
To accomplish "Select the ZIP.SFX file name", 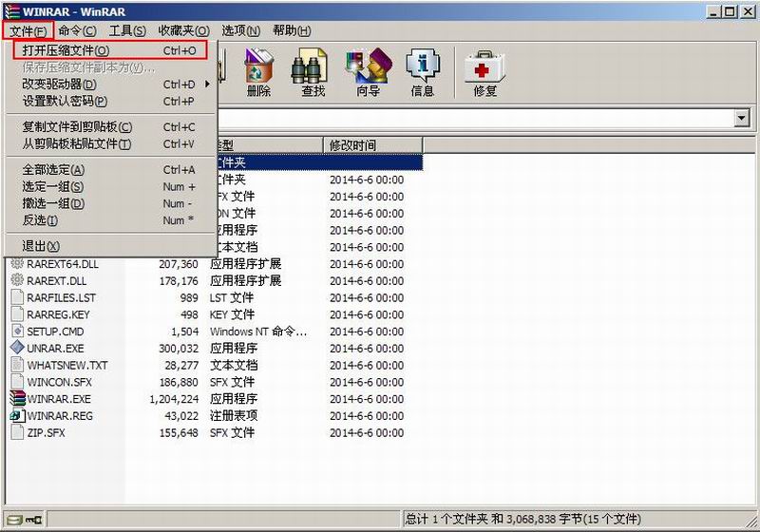I will point(46,433).
